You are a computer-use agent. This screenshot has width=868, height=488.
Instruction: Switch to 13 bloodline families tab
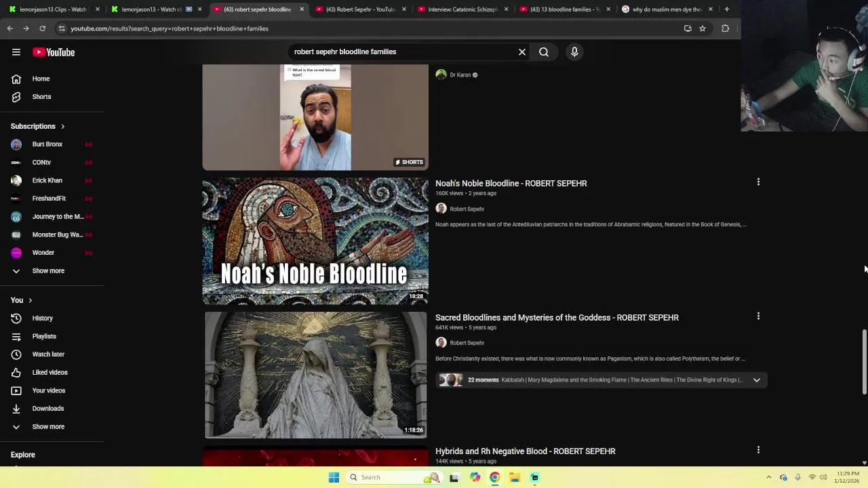(564, 9)
